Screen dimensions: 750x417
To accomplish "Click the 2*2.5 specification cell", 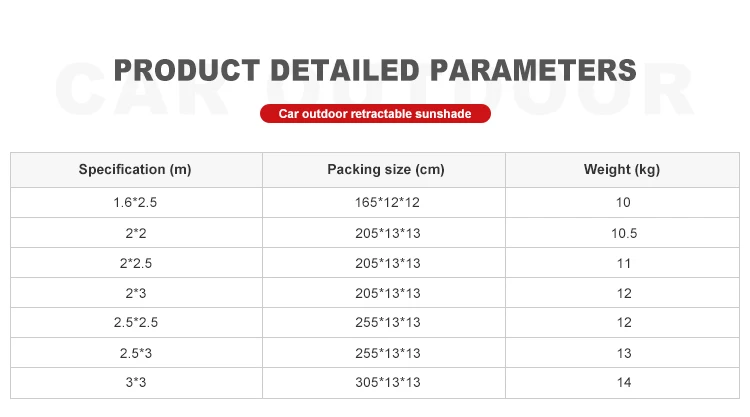I will pos(135,263).
